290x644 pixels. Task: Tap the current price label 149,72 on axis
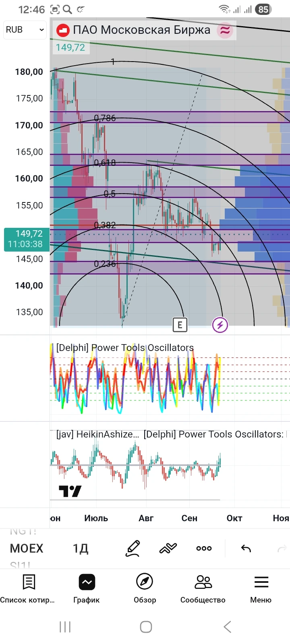tap(27, 239)
